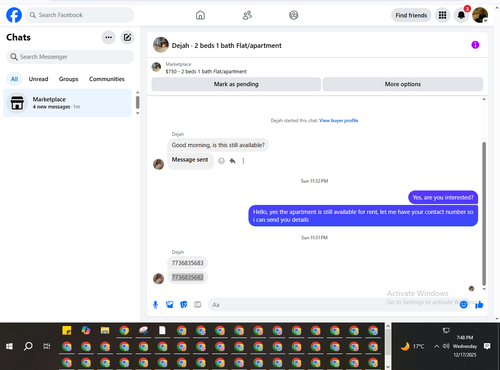Viewport: 500px width, 370px height.
Task: Open the account profile picture menu
Action: (480, 15)
